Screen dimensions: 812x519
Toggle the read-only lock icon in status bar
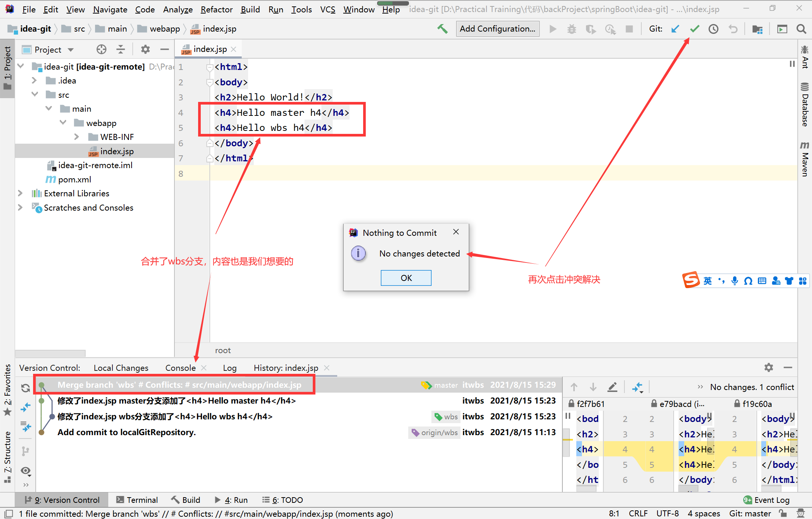point(783,513)
